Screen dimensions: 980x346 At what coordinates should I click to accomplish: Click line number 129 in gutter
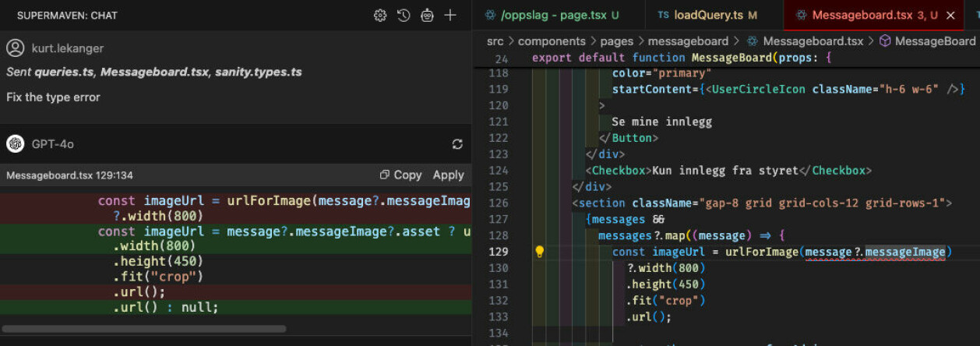tap(498, 252)
